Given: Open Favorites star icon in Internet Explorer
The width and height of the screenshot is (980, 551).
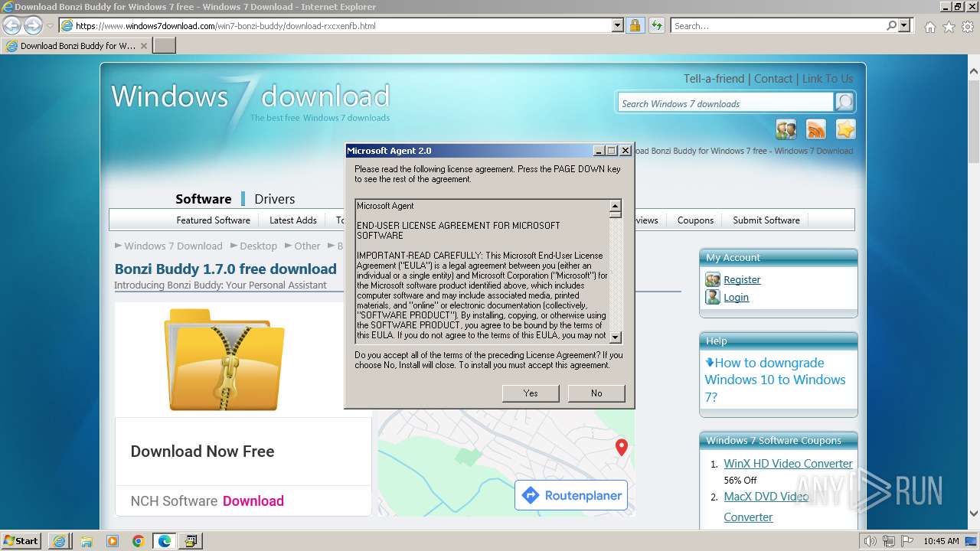Looking at the screenshot, I should 949,27.
